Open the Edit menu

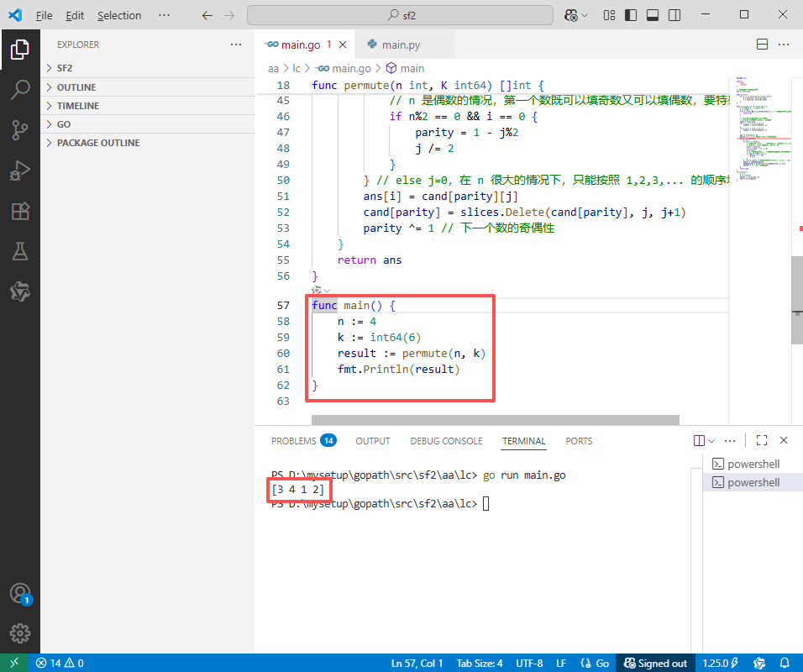point(75,15)
